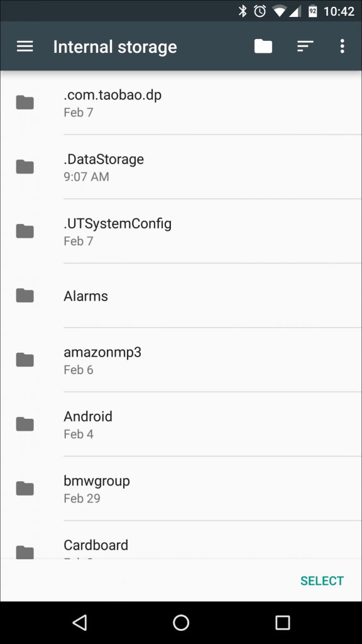Open the sort options icon in the toolbar
Screen dimensions: 362x644
pyautogui.click(x=305, y=46)
